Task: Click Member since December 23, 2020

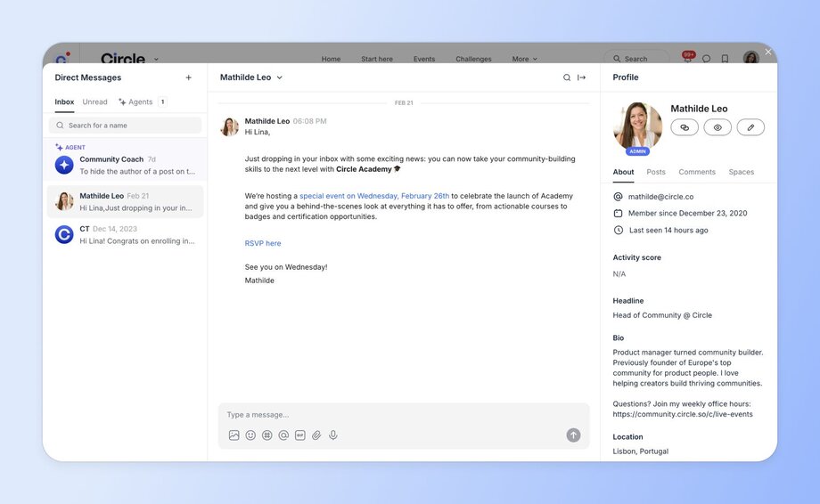Action: tap(687, 213)
